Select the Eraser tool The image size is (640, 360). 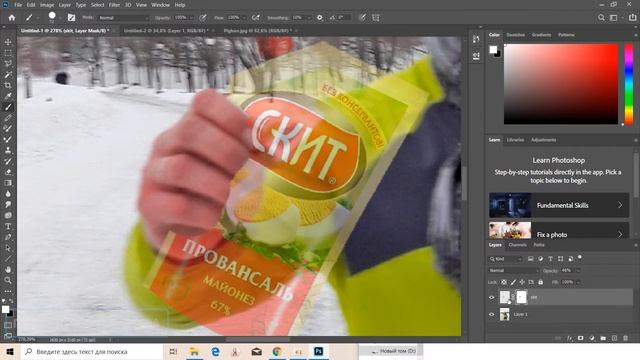tap(8, 172)
